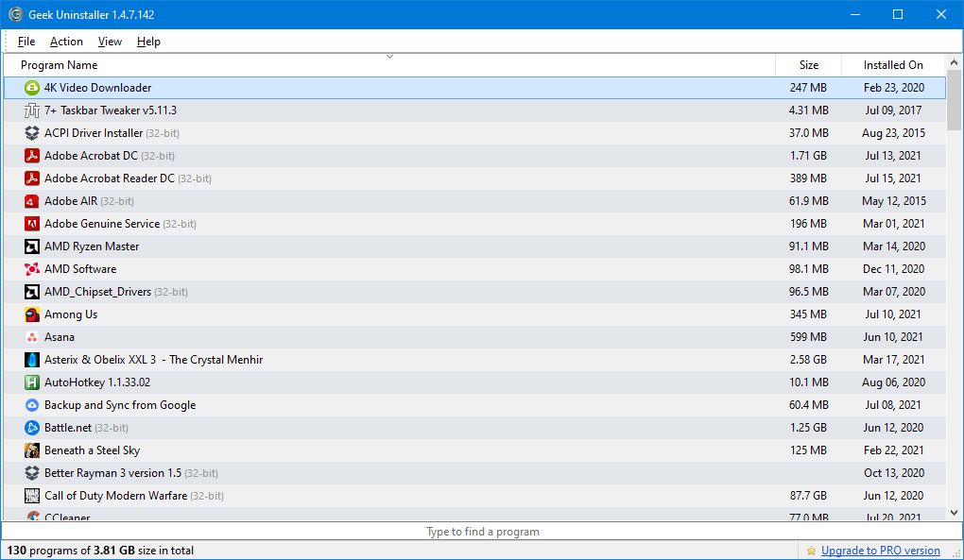Click the Geek Uninstaller title bar logo
Image resolution: width=964 pixels, height=560 pixels.
coord(15,14)
